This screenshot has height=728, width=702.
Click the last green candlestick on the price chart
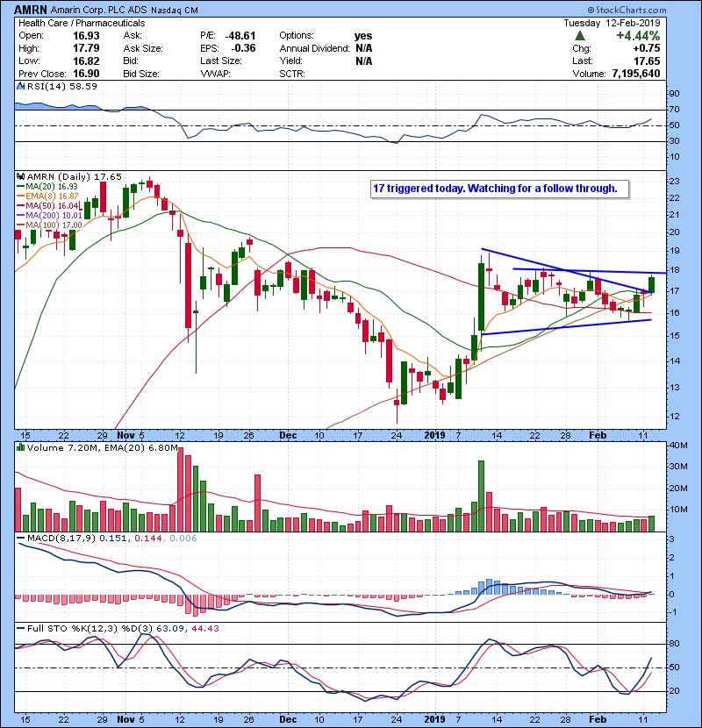point(651,283)
